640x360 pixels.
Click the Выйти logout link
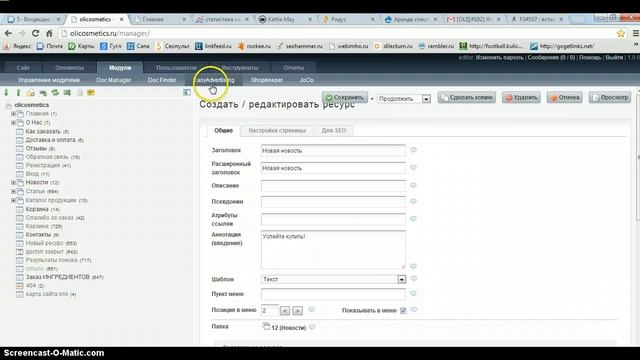click(x=614, y=58)
